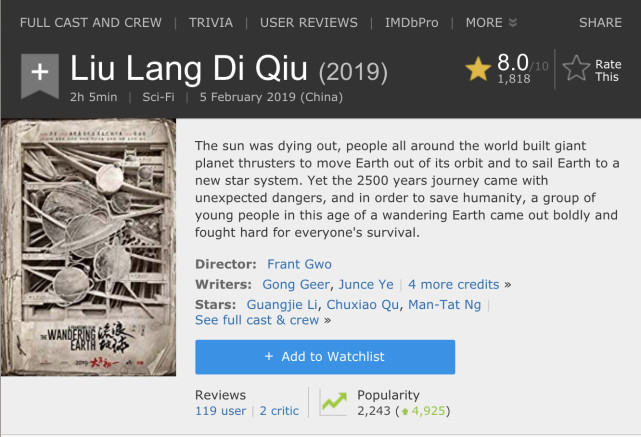The height and width of the screenshot is (437, 641).
Task: Click the gold rating star icon
Action: pos(478,69)
